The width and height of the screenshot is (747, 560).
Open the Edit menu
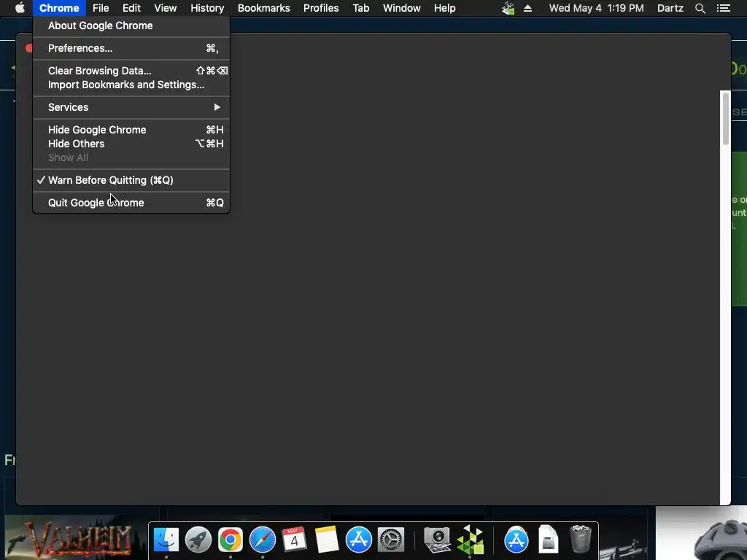pyautogui.click(x=131, y=8)
